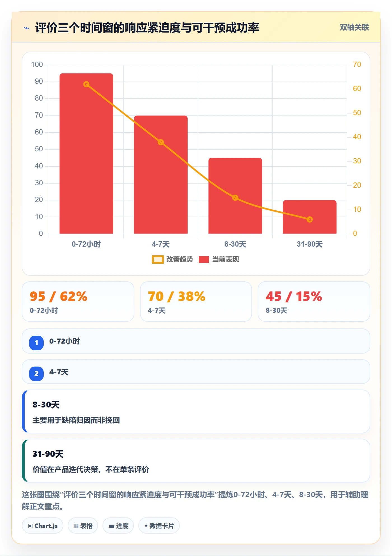The image size is (392, 556).
Task: Click the diamond icon in the 数据卡片 chip
Action: (146, 526)
